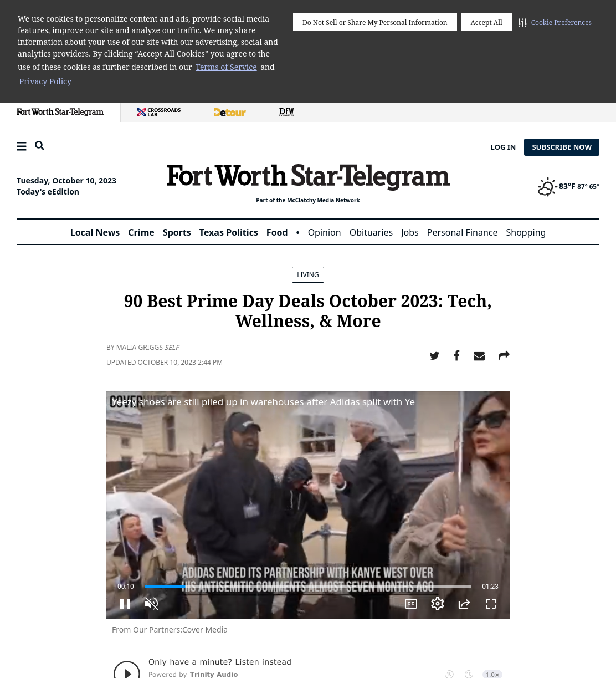Open article share arrow icon
The height and width of the screenshot is (678, 616).
coord(504,356)
